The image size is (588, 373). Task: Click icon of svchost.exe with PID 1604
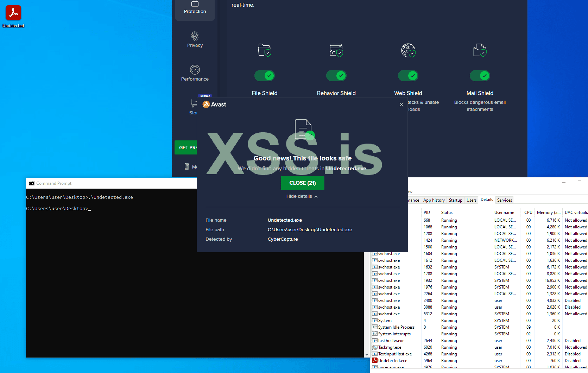pos(375,254)
